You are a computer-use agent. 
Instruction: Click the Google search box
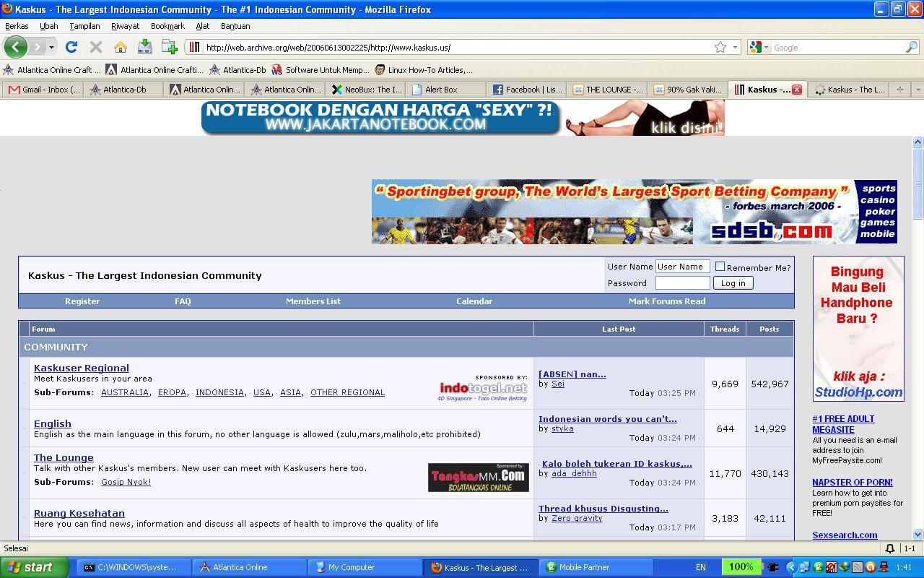click(x=837, y=47)
